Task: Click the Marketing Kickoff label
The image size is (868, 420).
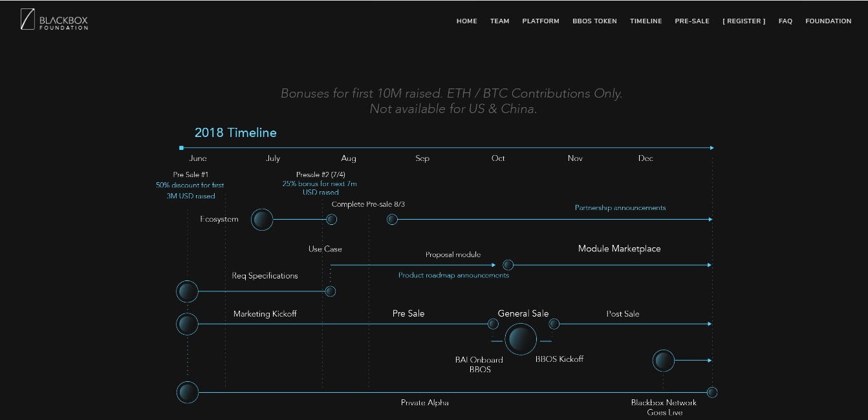Action: click(x=265, y=314)
